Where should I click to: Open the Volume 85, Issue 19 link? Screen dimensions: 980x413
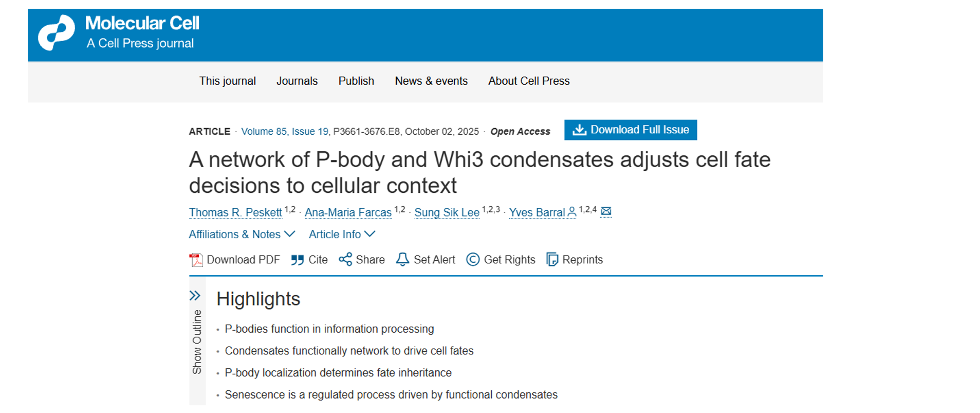point(285,132)
